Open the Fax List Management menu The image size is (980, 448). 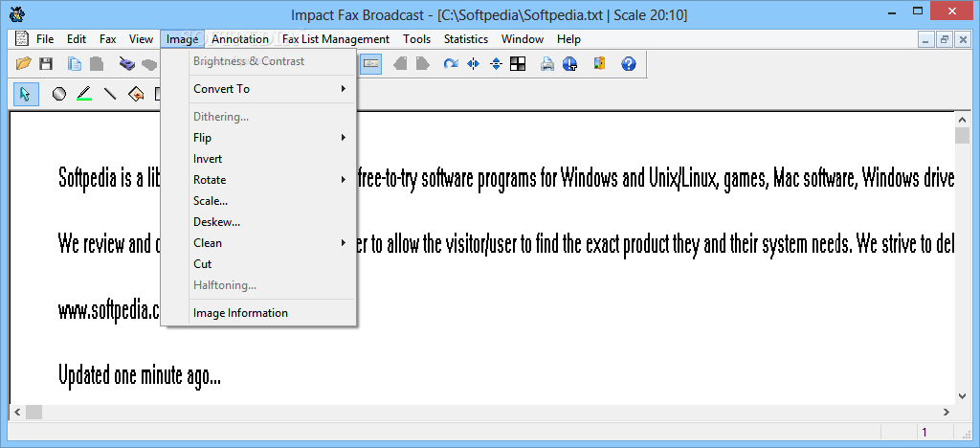[336, 38]
